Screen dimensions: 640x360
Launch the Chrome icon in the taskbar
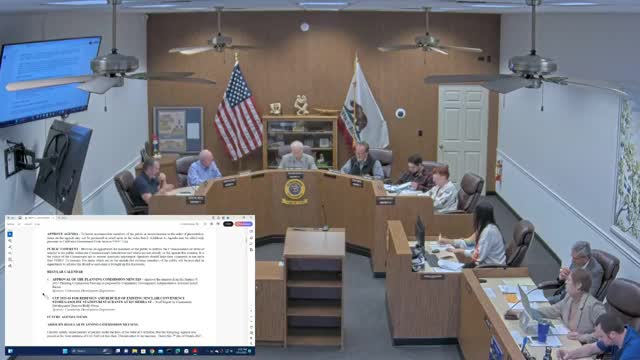152,351
